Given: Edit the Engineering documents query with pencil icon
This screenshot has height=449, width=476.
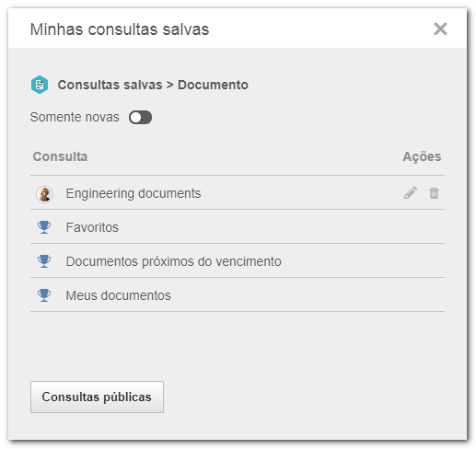Looking at the screenshot, I should pyautogui.click(x=411, y=193).
